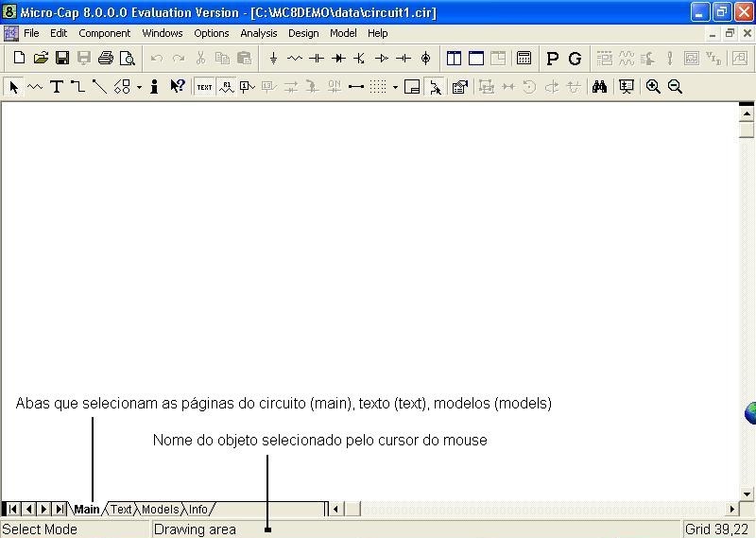Screen dimensions: 756x538
Task: Switch to the Main page tab
Action: tap(87, 509)
